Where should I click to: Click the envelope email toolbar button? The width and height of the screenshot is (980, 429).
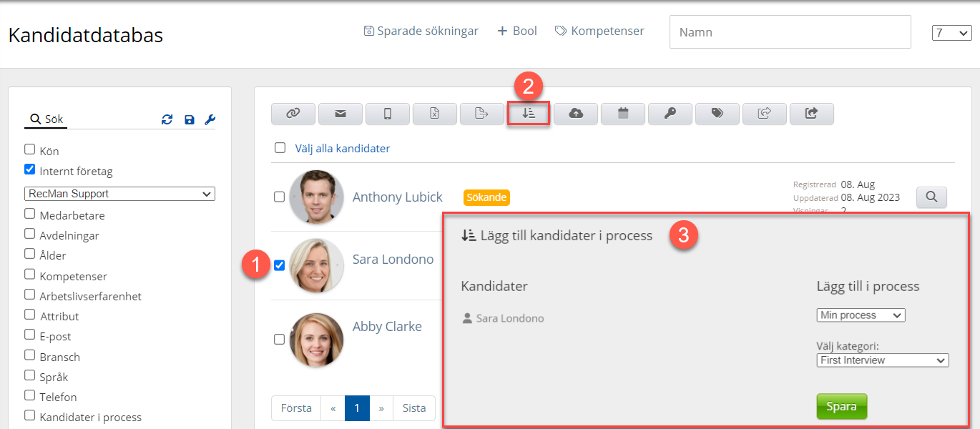[x=340, y=114]
